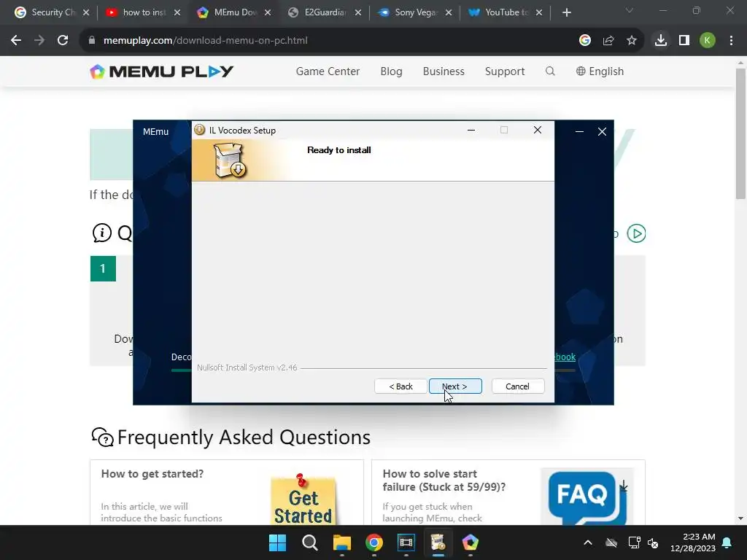747x560 pixels.
Task: Open the Business page
Action: [444, 71]
